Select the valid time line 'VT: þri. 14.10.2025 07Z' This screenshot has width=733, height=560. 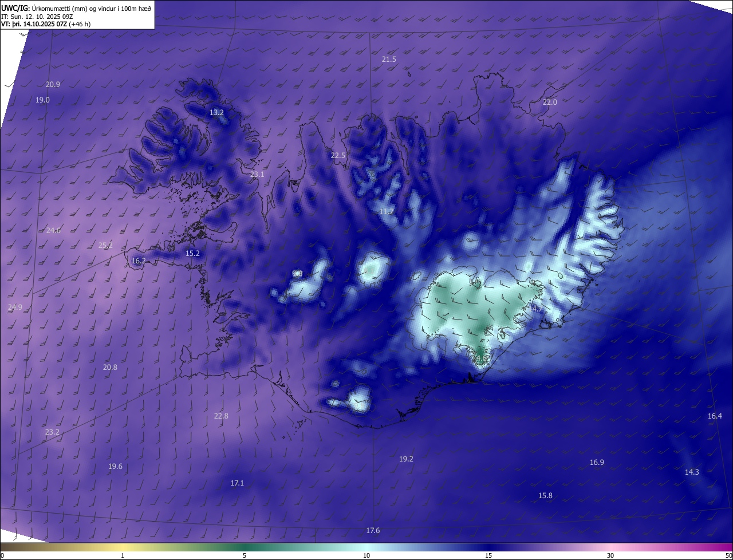pyautogui.click(x=46, y=24)
